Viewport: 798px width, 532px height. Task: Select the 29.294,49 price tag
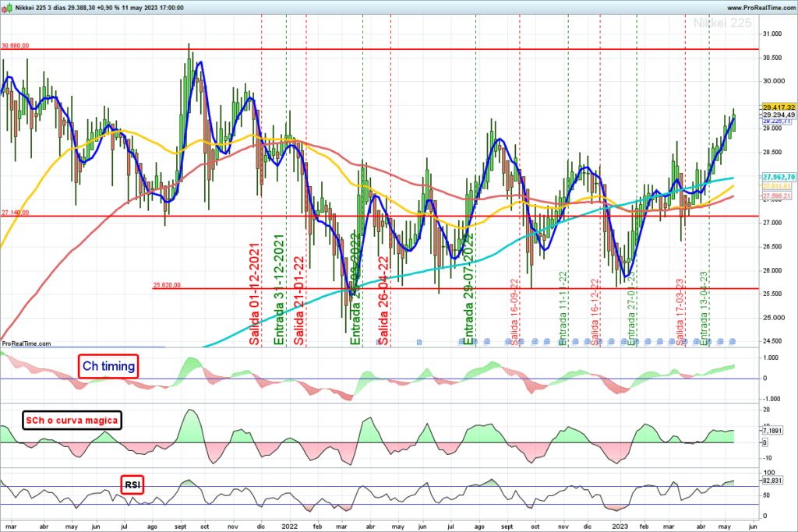point(779,115)
